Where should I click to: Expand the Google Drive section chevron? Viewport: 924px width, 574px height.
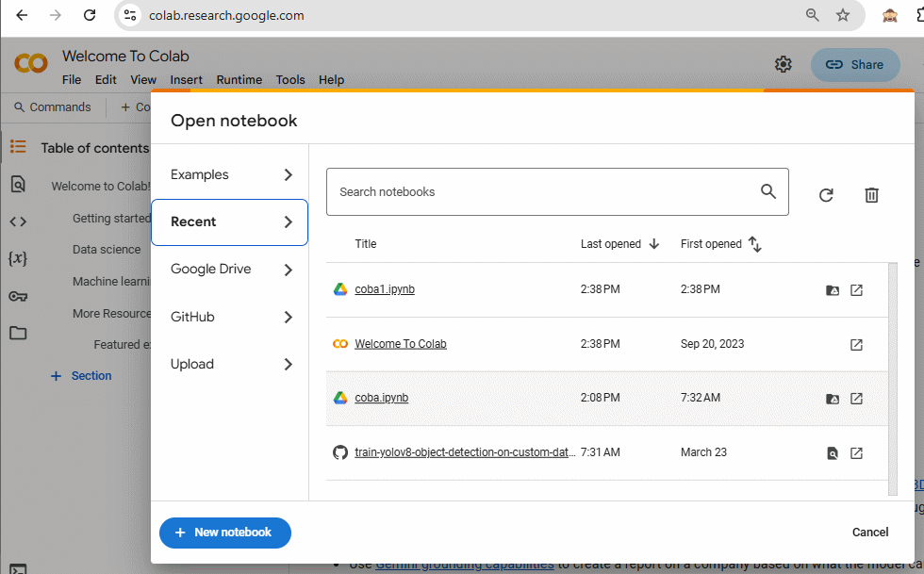click(289, 270)
